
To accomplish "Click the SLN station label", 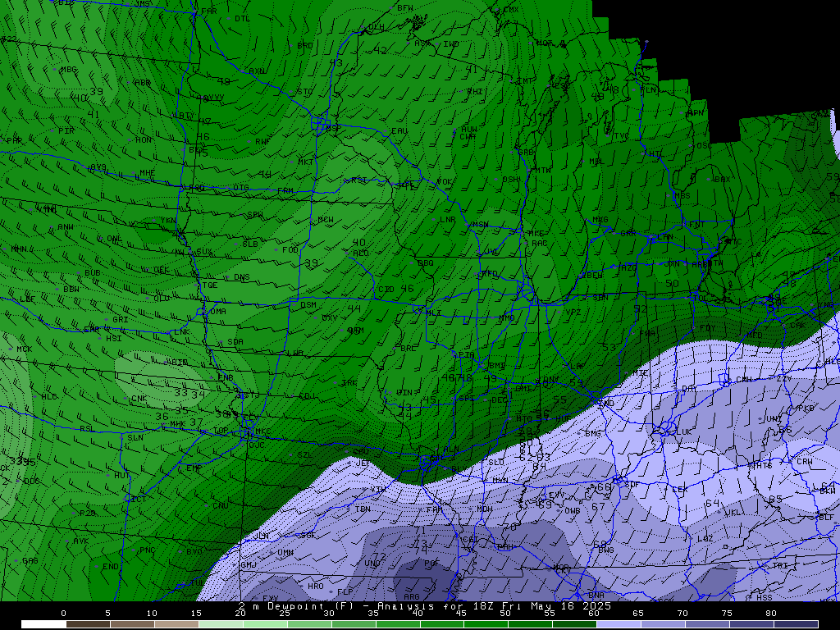I will coord(135,438).
